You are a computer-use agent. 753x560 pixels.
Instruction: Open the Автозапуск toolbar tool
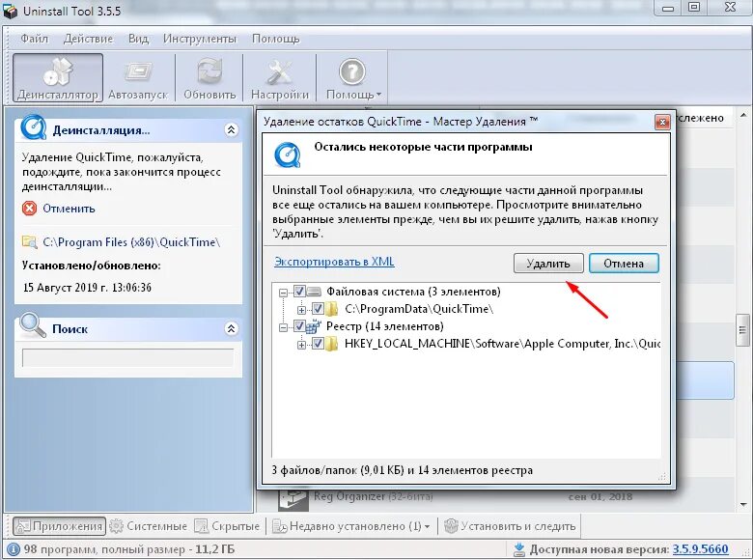(x=138, y=77)
